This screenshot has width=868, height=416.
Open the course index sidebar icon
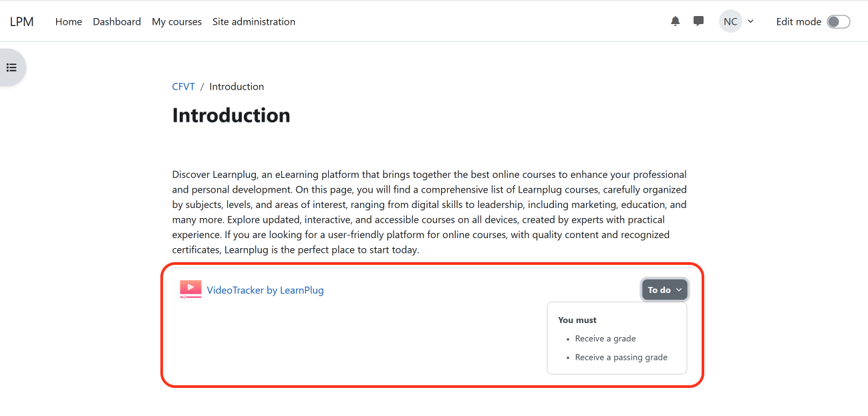11,67
